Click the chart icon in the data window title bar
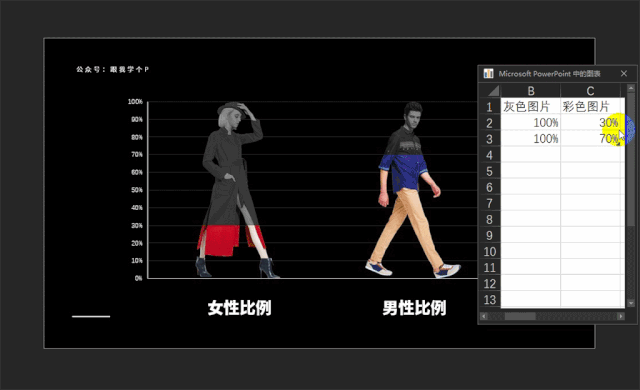The image size is (640, 390). tap(488, 73)
